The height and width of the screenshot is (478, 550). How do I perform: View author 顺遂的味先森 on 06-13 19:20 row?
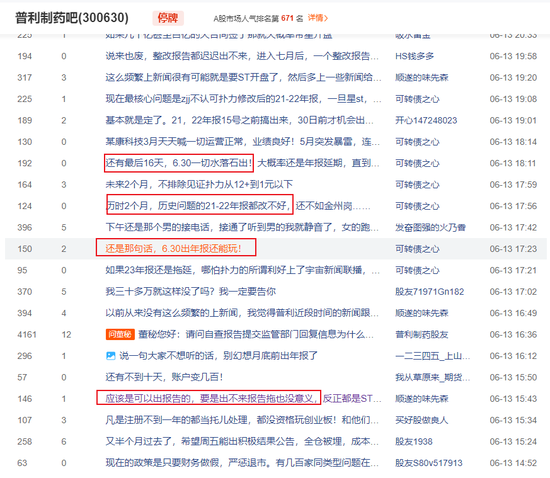tap(422, 78)
